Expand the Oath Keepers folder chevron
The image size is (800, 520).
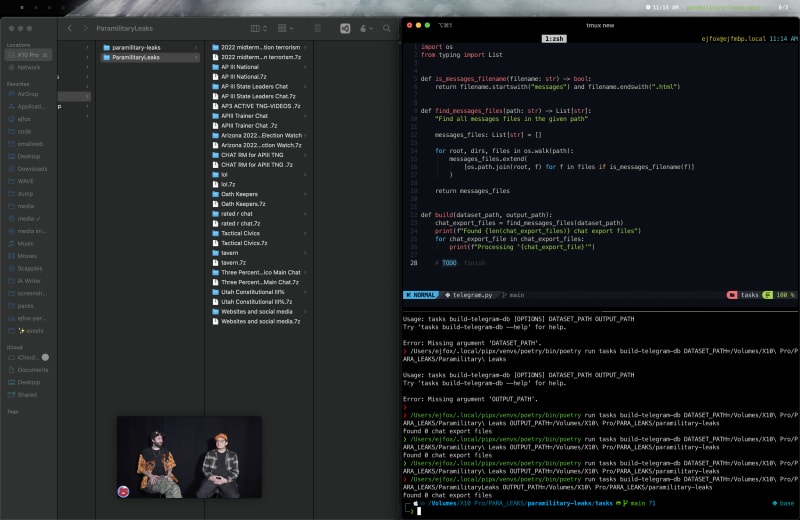(x=305, y=194)
